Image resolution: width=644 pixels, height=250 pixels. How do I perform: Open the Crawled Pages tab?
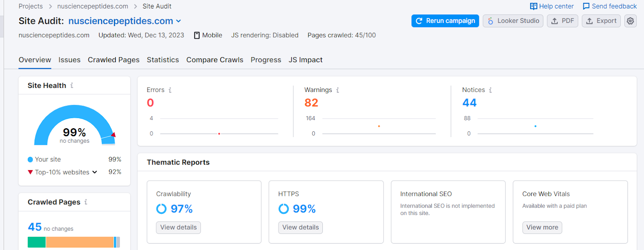(114, 60)
